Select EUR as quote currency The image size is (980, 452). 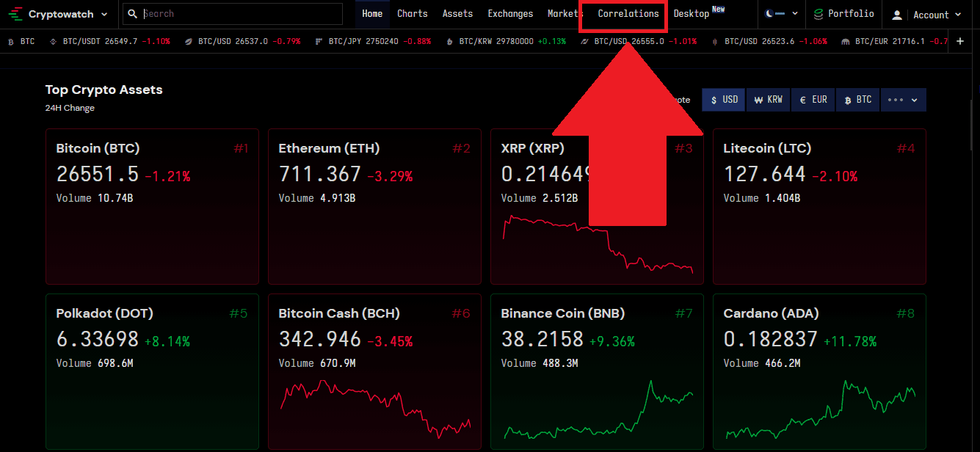[813, 100]
